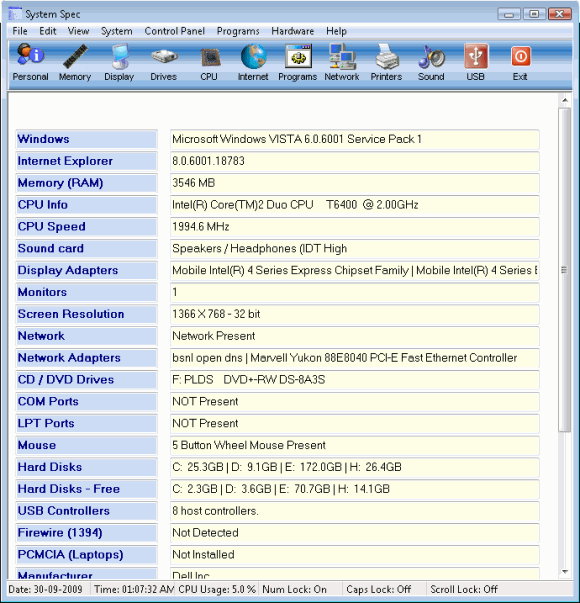580x603 pixels.
Task: Open the Sound toolbar icon
Action: tap(431, 62)
